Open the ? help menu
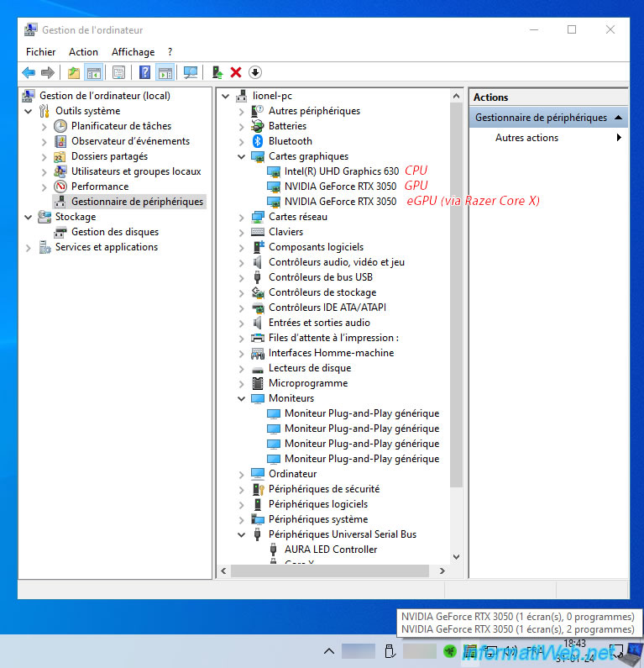Viewport: 644px width, 668px height. pyautogui.click(x=170, y=52)
